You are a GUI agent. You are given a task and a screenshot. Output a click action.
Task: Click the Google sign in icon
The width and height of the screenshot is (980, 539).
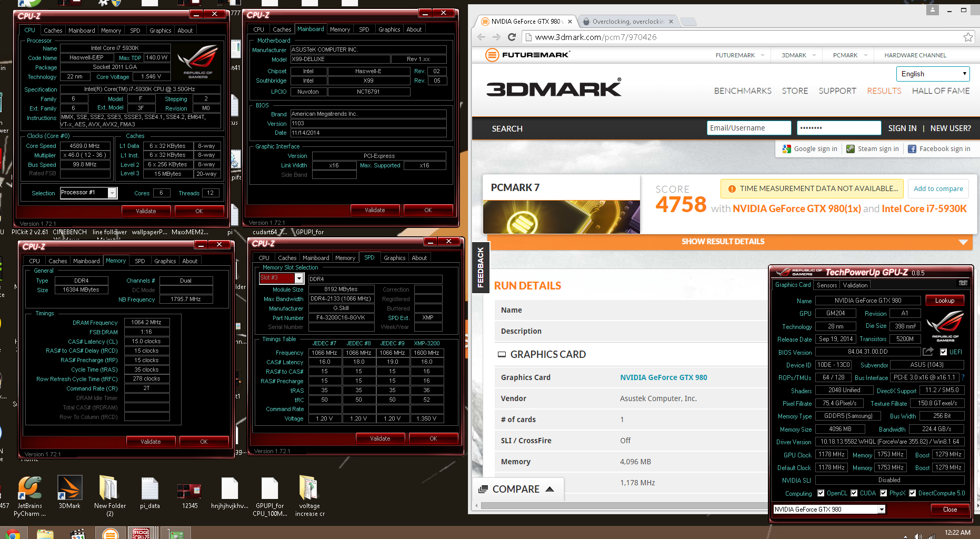point(787,149)
